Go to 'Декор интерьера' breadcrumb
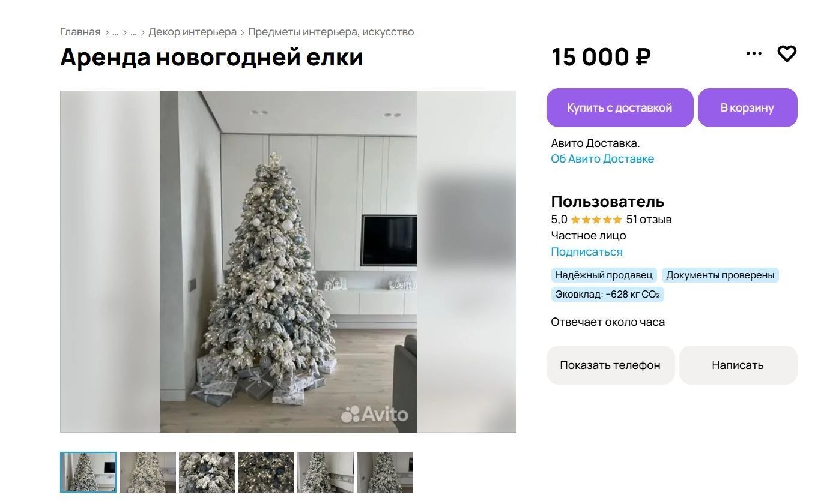 pos(193,32)
